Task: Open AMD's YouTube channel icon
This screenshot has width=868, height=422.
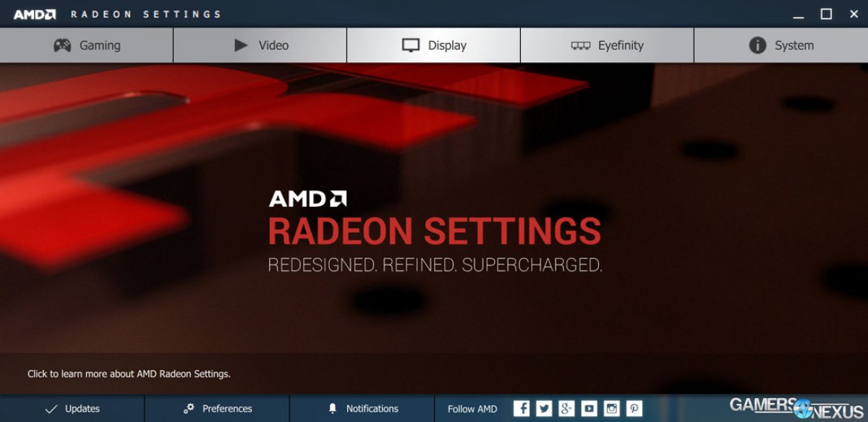Action: [589, 408]
